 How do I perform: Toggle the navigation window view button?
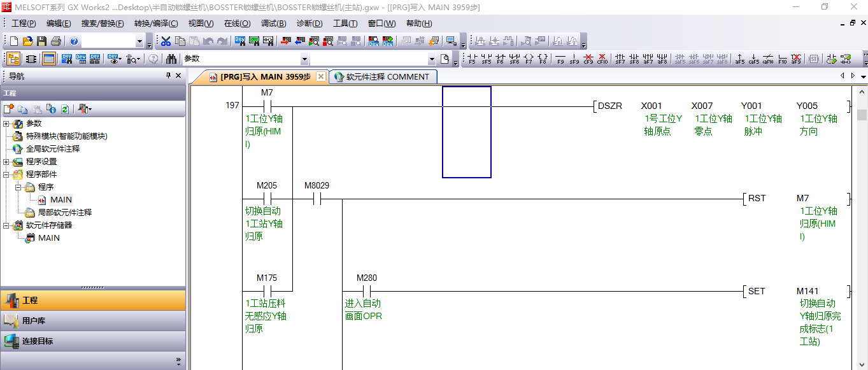pyautogui.click(x=13, y=59)
